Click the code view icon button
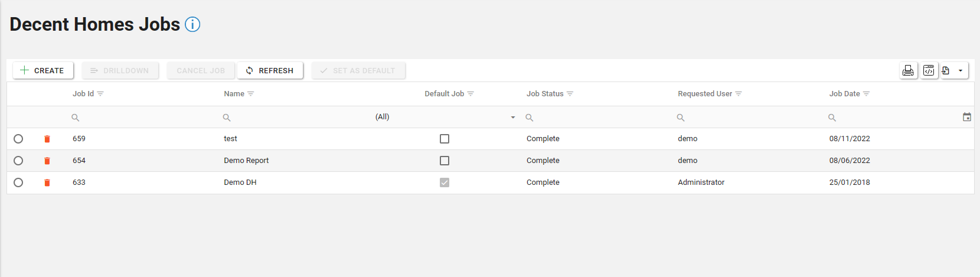Viewport: 980px width, 277px height. [929, 71]
